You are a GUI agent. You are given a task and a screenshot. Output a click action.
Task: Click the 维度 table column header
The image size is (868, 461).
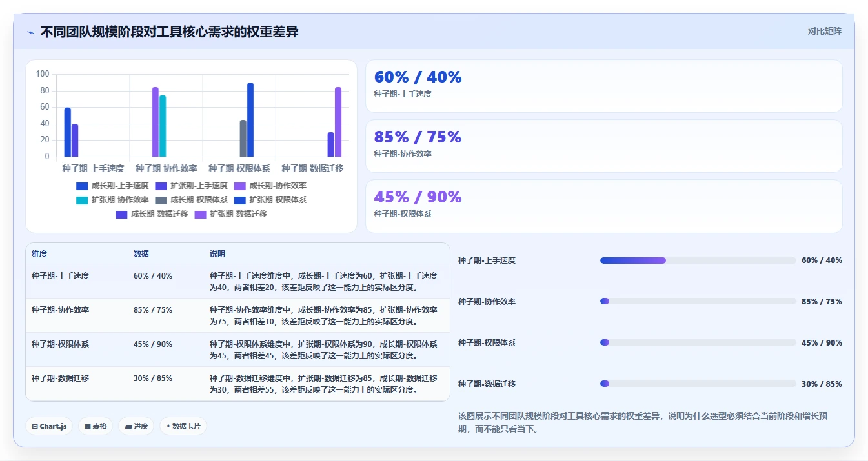pos(39,254)
